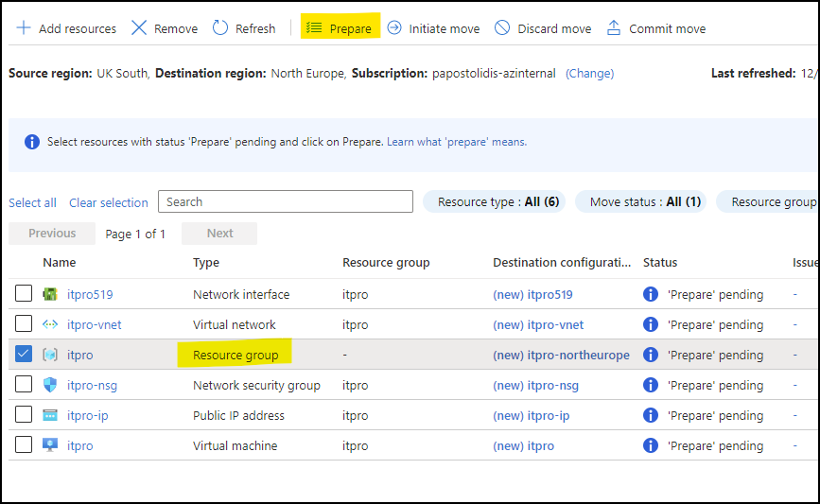The height and width of the screenshot is (504, 820).
Task: Click the Add resources plus icon
Action: (x=24, y=28)
